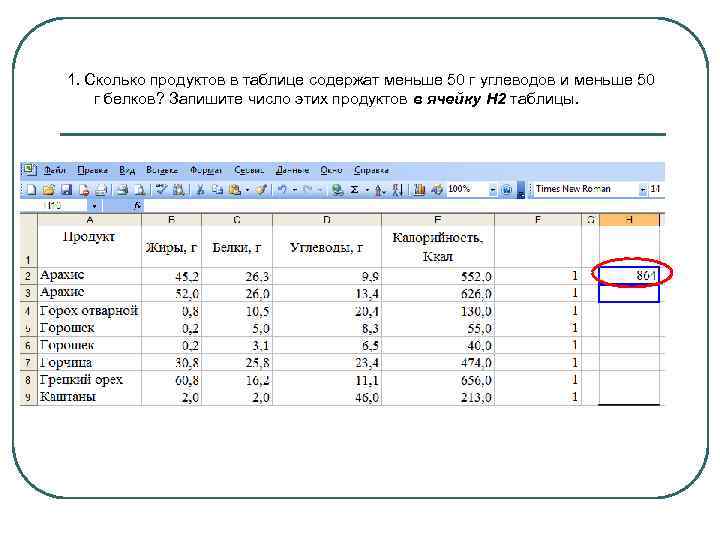Click the Print icon in toolbar
The height and width of the screenshot is (540, 720).
point(123,190)
